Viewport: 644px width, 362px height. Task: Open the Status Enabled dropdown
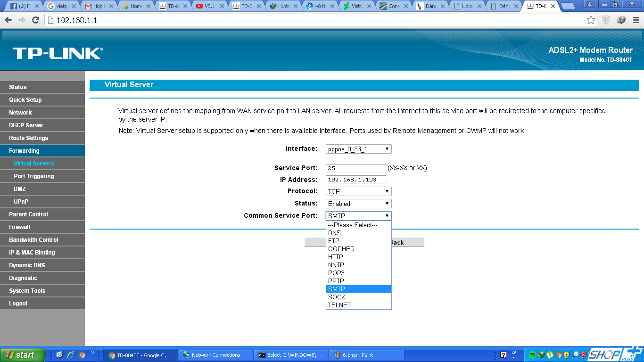(358, 204)
